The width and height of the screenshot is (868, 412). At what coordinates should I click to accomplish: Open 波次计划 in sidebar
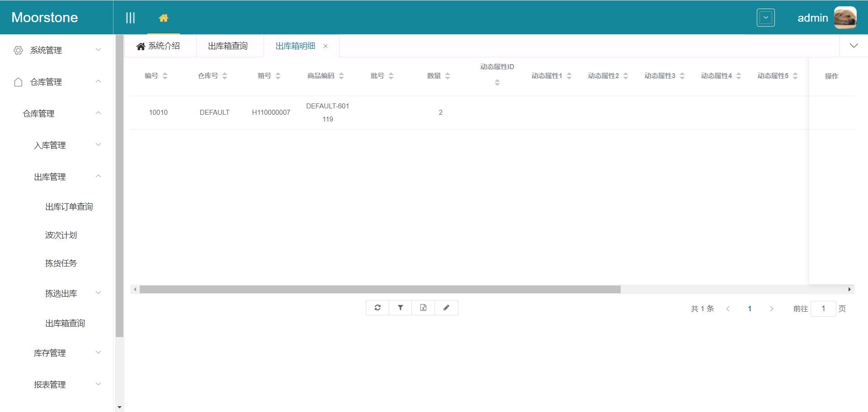tap(61, 235)
